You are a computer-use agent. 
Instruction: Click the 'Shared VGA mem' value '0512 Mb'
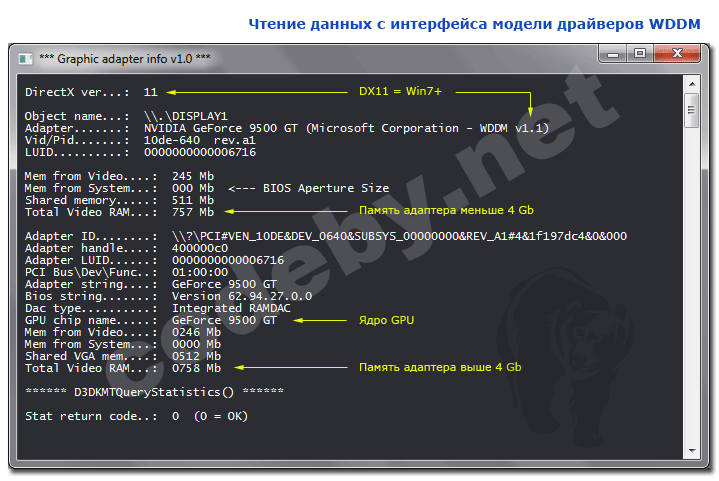coord(196,356)
